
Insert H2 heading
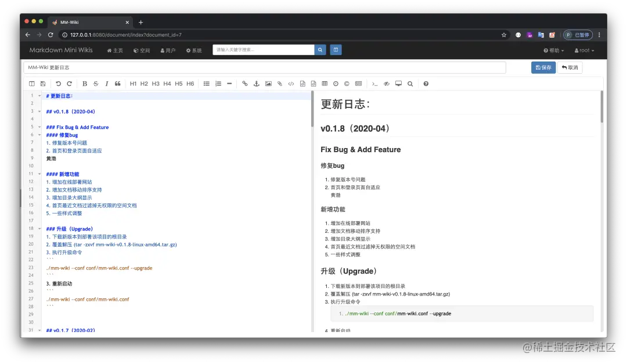tap(145, 84)
